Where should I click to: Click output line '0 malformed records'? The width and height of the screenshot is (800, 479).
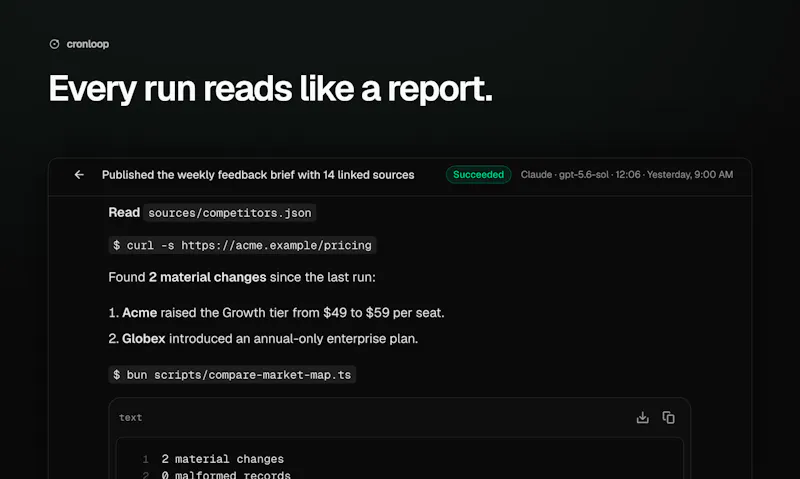226,474
